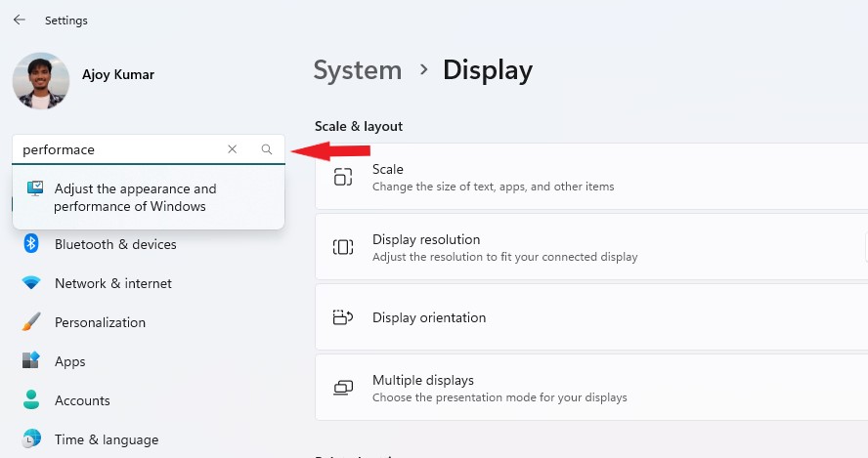Click the Network & internet wifi icon
Image resolution: width=868 pixels, height=458 pixels.
click(31, 283)
